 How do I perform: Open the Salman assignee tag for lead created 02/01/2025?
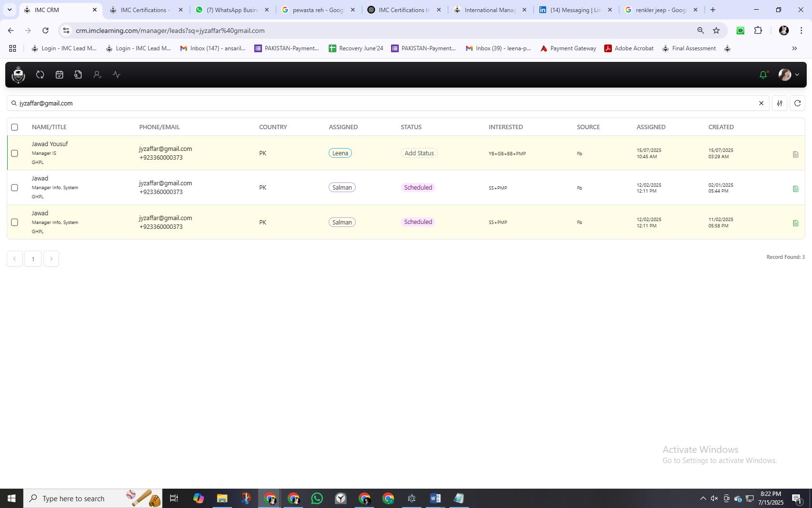342,187
